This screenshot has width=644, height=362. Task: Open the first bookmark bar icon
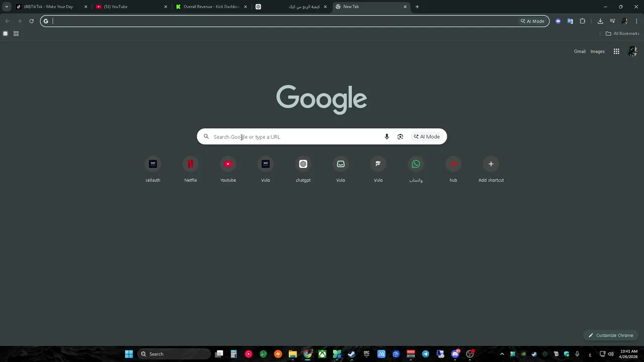click(x=6, y=34)
